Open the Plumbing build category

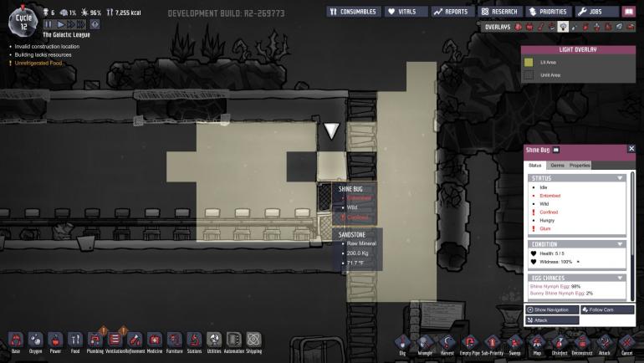[x=95, y=340]
